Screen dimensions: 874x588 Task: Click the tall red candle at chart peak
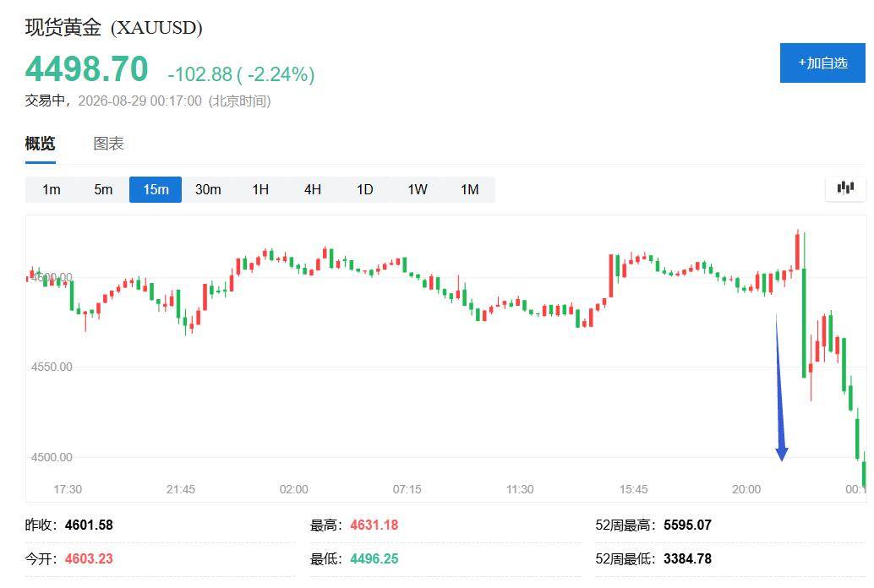pos(798,251)
